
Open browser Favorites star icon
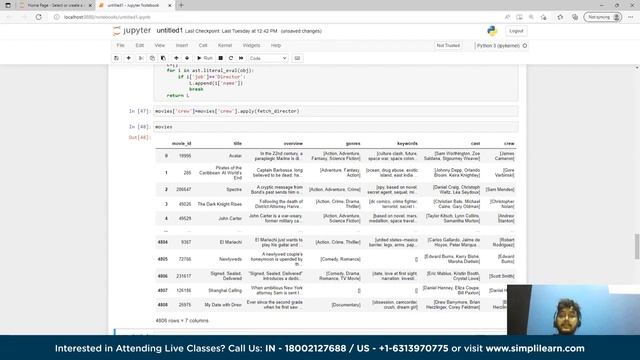[x=560, y=17]
